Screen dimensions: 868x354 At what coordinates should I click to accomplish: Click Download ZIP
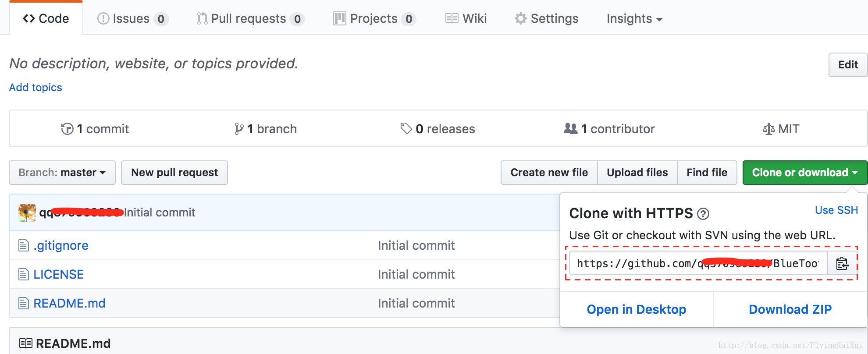(790, 309)
